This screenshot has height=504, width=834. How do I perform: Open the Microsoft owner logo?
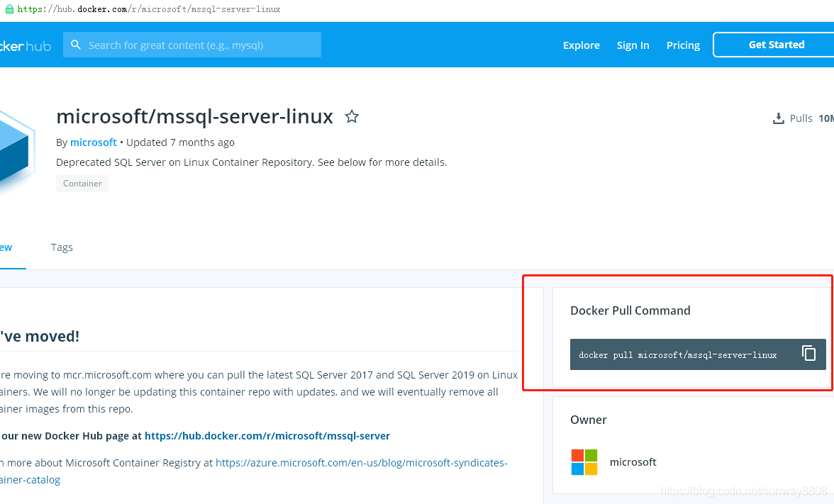coord(584,462)
